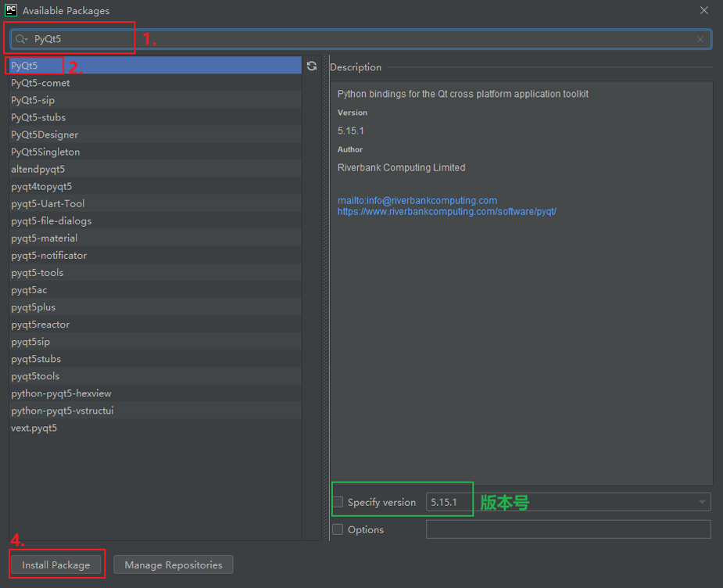The width and height of the screenshot is (723, 588).
Task: Click the search magnifier icon
Action: coord(21,39)
